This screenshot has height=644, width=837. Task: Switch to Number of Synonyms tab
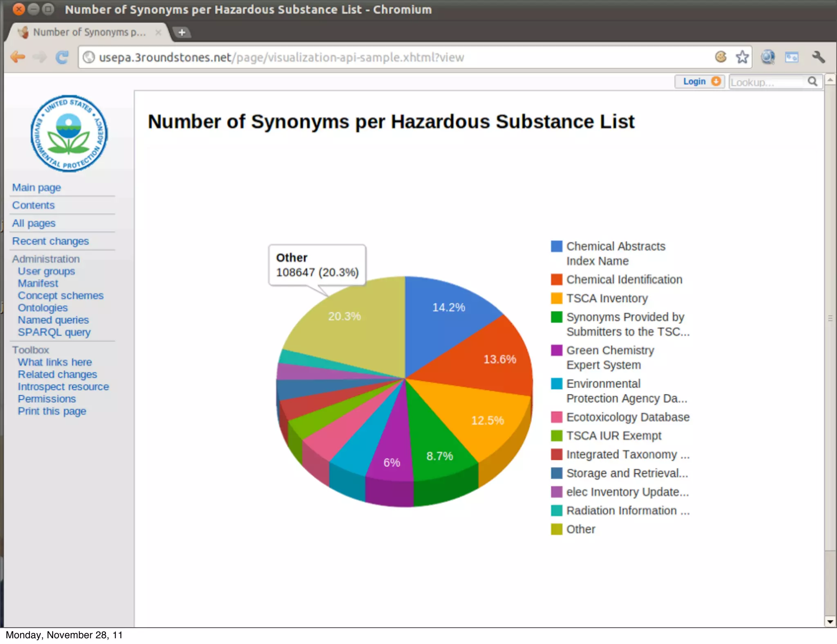point(89,32)
